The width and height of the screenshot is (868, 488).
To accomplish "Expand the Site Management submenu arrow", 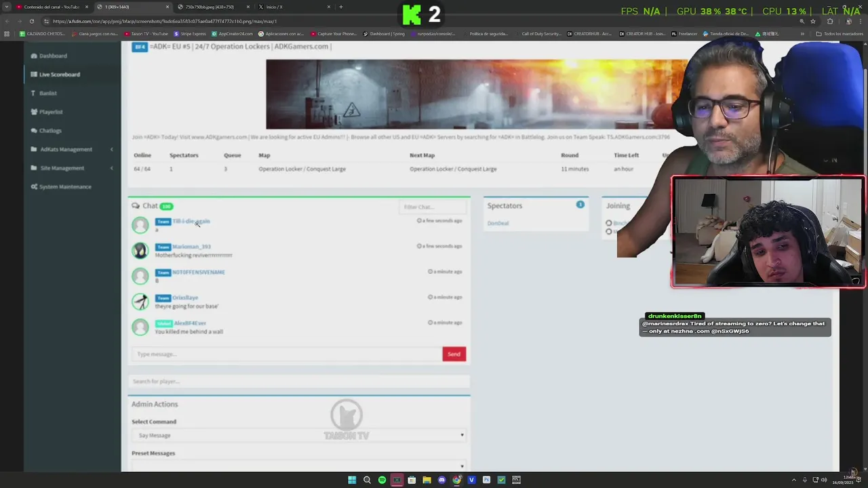I will [x=111, y=168].
